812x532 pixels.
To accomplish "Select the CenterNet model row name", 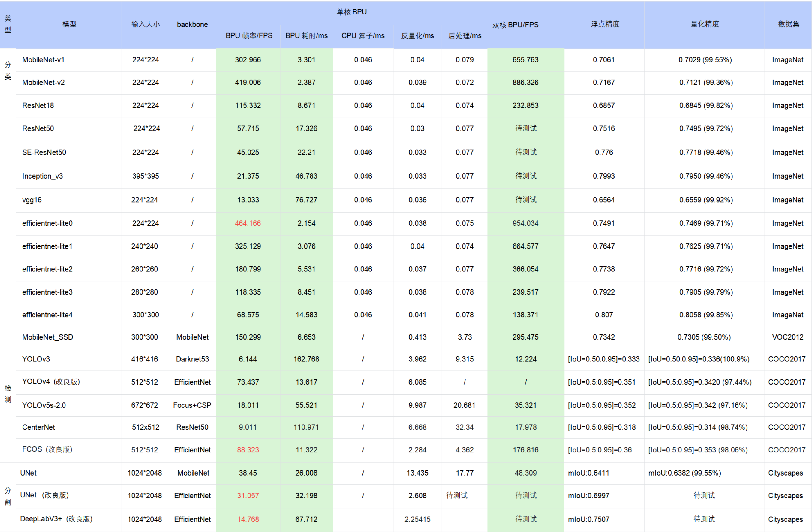I will pyautogui.click(x=38, y=427).
